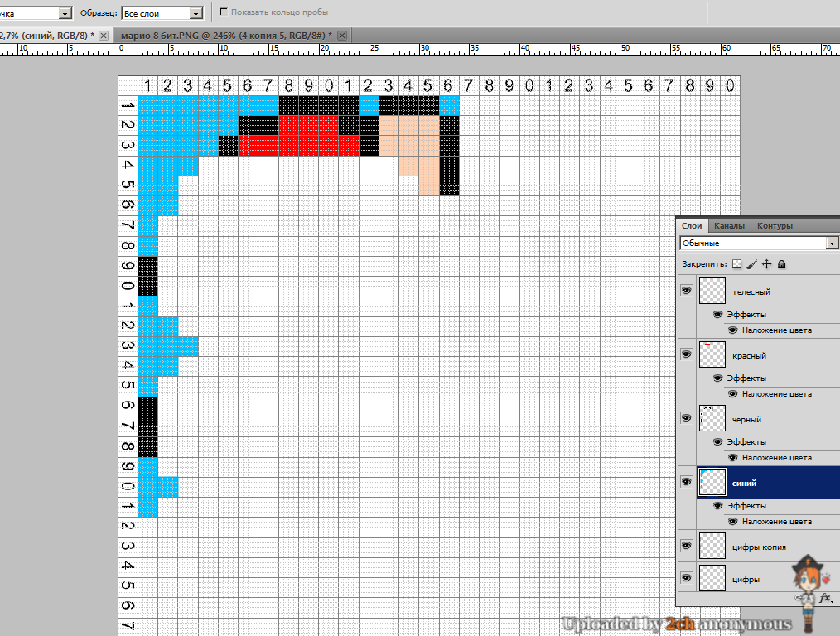Toggle 'Эффекты' eye under the 'черный' layer

pos(718,441)
